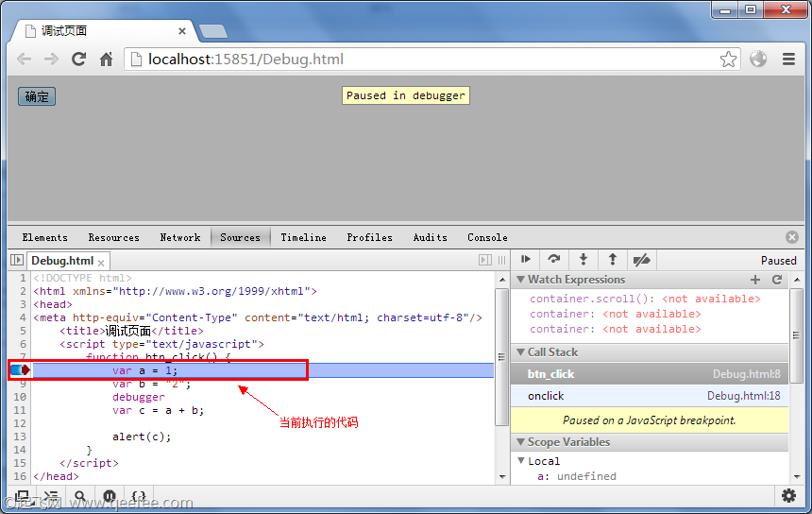
Task: Open the browser home page
Action: [106, 60]
